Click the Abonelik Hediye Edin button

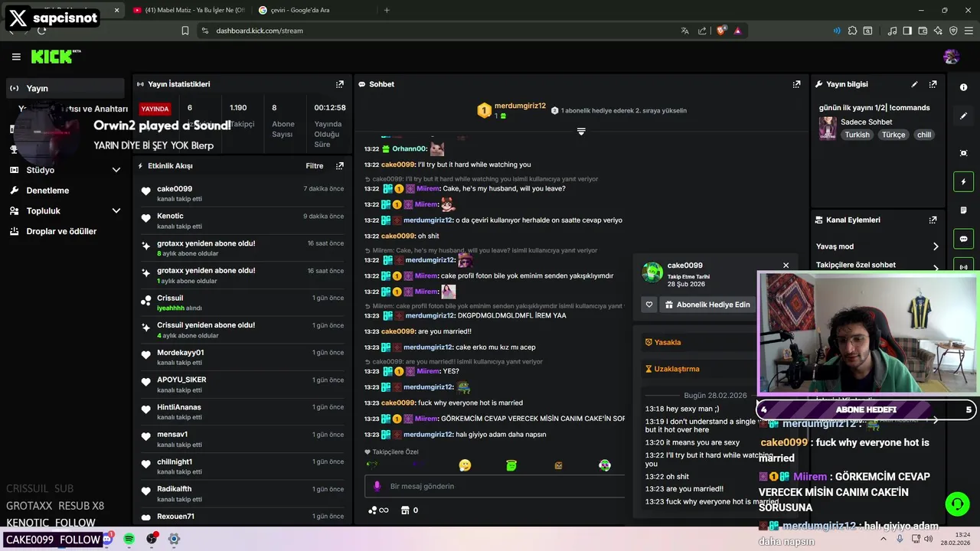coord(707,305)
